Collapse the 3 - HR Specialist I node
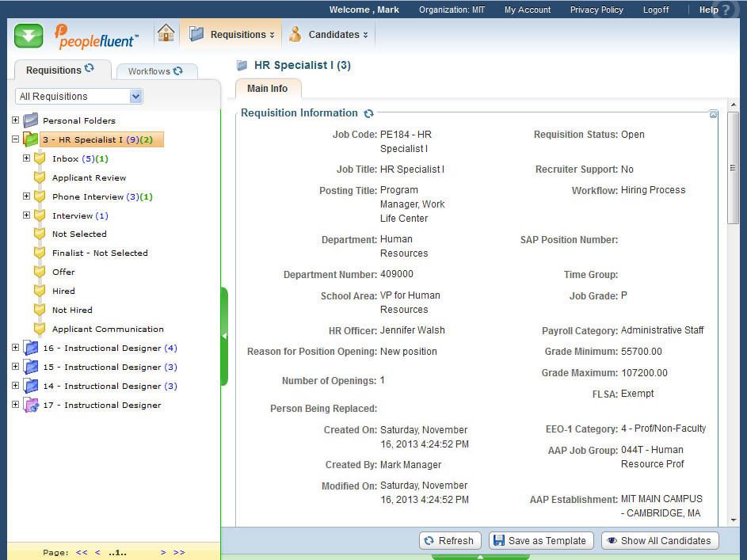 15,139
